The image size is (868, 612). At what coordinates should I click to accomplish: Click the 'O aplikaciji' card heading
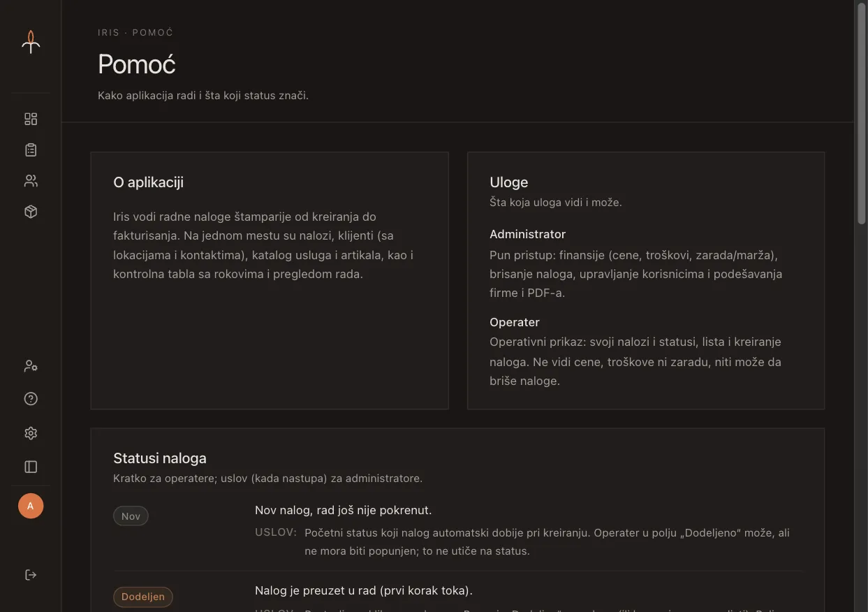(148, 182)
